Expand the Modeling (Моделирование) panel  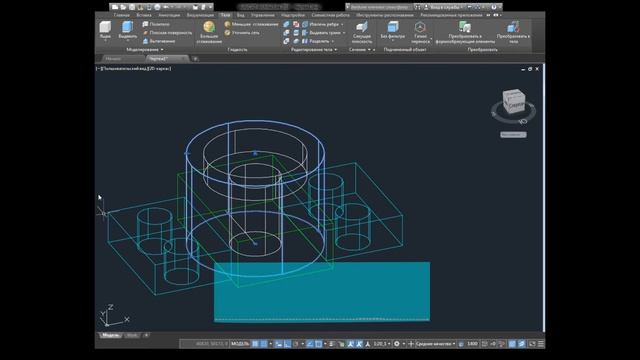click(x=145, y=50)
